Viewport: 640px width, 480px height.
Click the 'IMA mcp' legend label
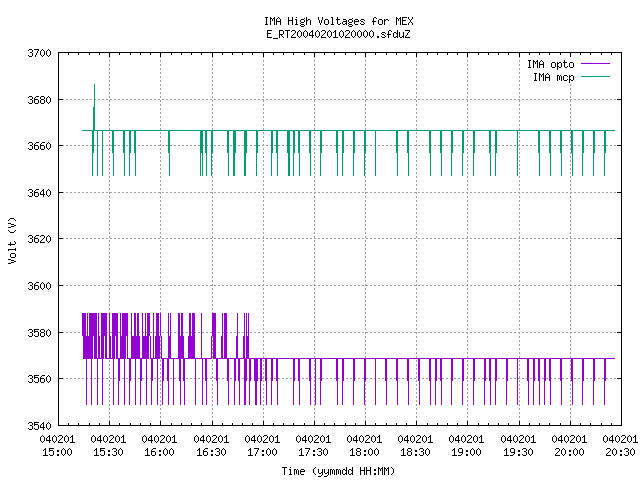tap(553, 77)
